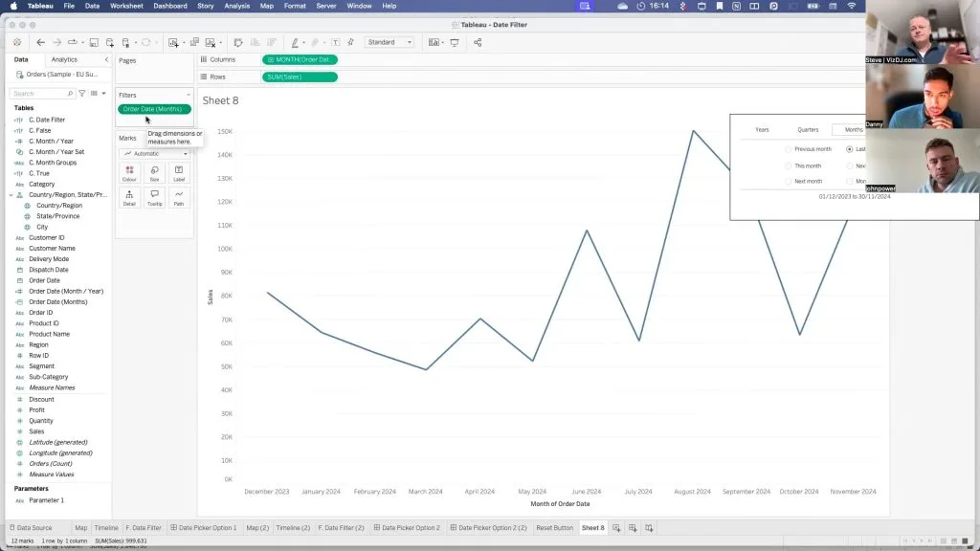Select the C. Date Filter field
This screenshot has width=980, height=551.
pos(47,120)
